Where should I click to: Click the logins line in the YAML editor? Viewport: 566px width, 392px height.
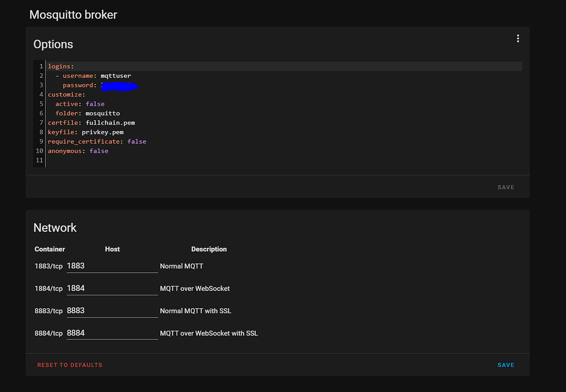click(x=60, y=66)
